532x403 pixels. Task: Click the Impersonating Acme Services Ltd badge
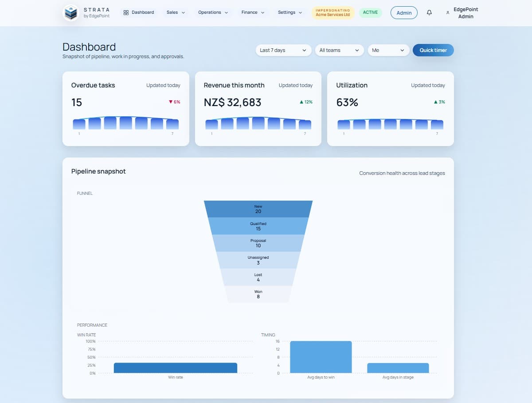click(x=333, y=13)
